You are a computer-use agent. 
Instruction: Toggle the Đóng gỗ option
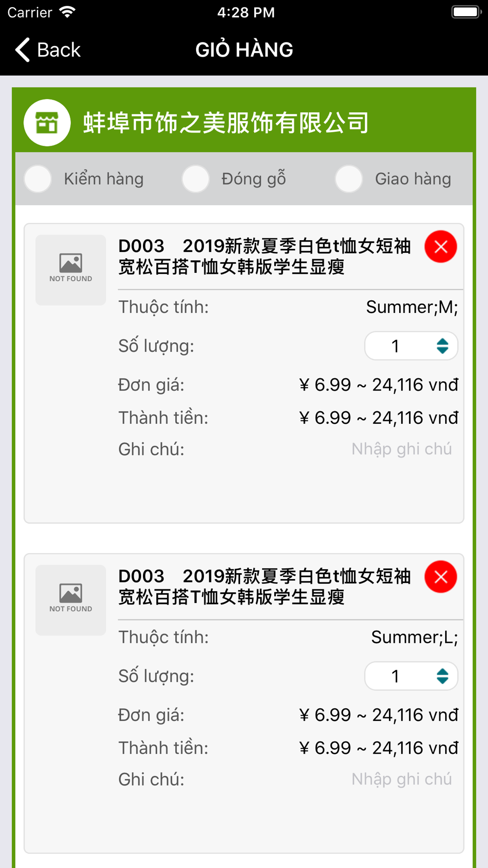[196, 179]
